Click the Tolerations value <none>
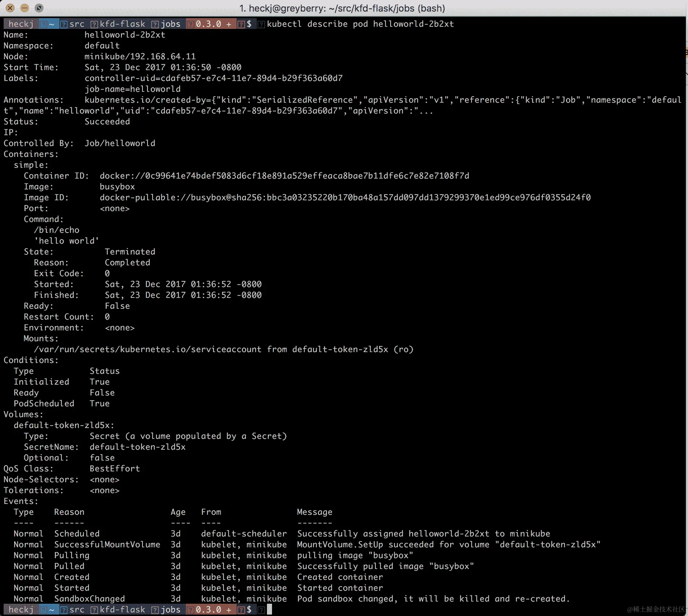The width and height of the screenshot is (688, 616). pyautogui.click(x=105, y=490)
